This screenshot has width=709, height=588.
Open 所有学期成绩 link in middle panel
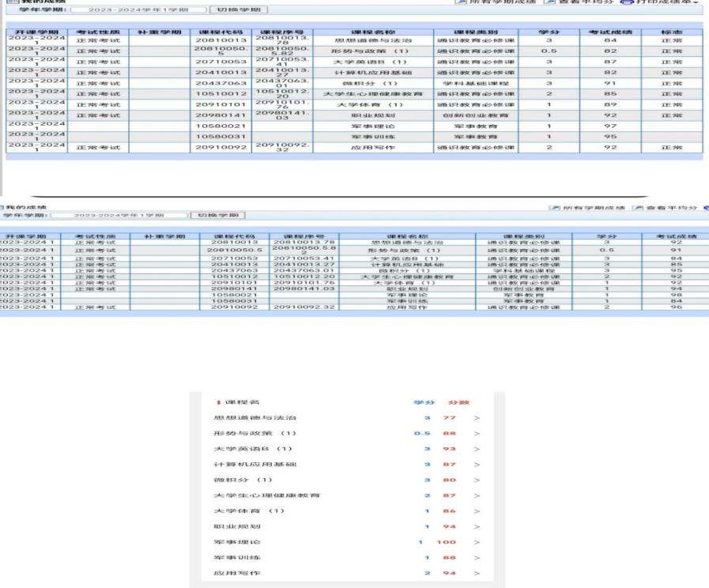coord(594,208)
